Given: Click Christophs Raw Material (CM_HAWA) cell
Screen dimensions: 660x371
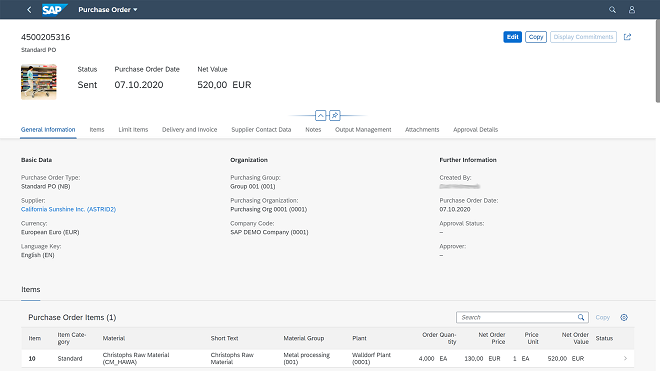Looking at the screenshot, I should pos(136,358).
